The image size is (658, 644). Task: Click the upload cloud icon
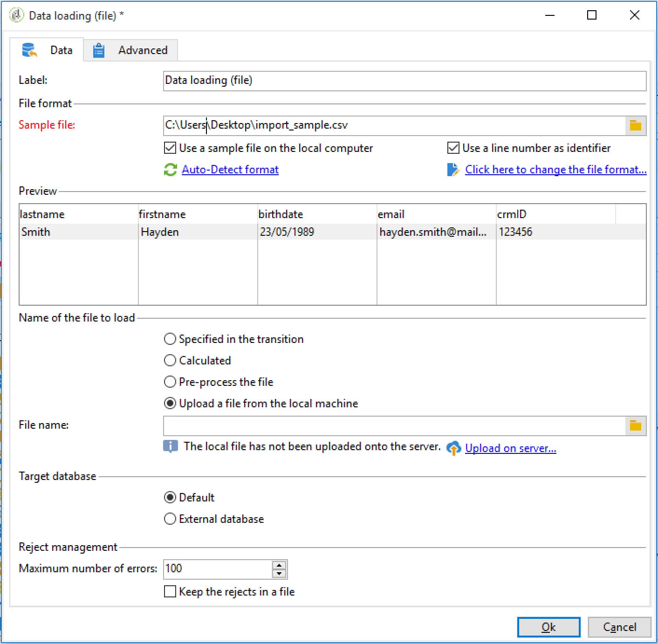(453, 448)
